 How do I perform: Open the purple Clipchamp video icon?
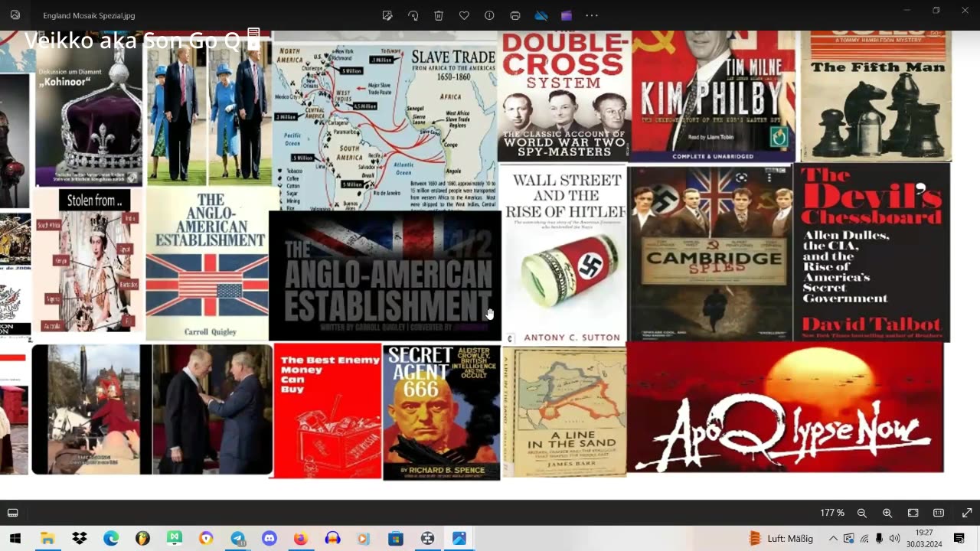pyautogui.click(x=567, y=15)
